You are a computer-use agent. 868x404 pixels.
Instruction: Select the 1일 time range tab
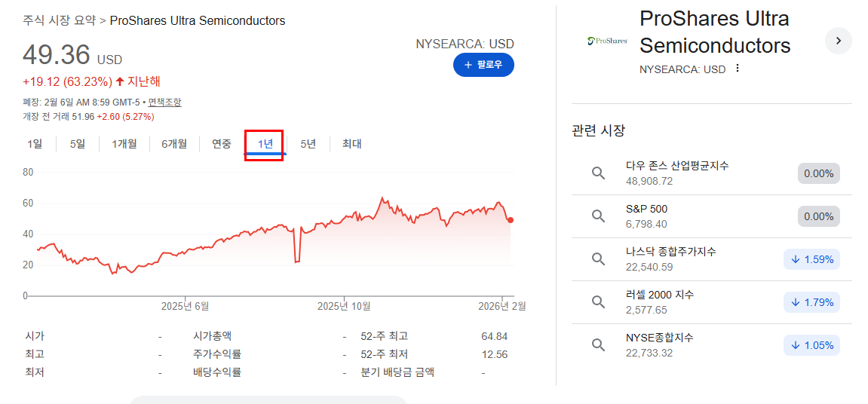point(35,144)
